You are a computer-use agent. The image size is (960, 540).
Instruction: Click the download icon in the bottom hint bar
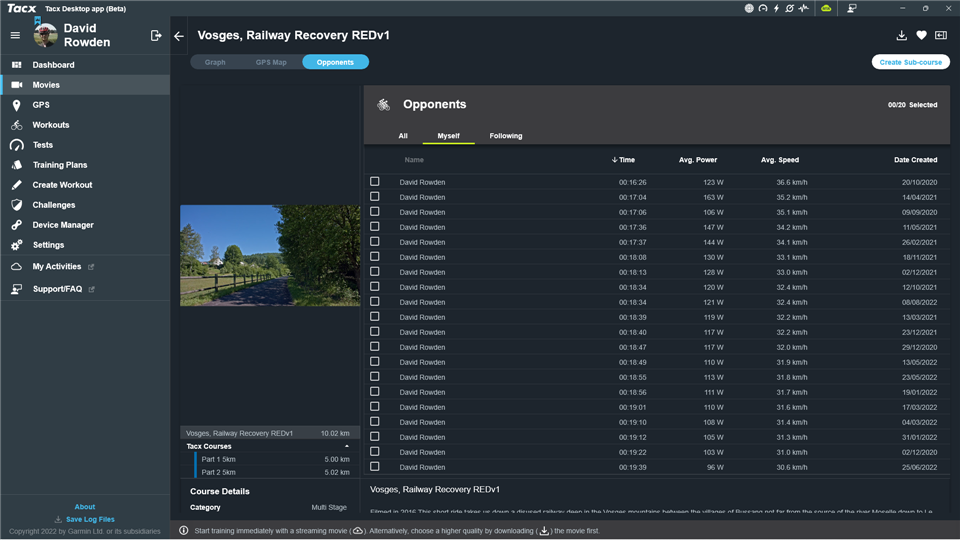pyautogui.click(x=544, y=531)
